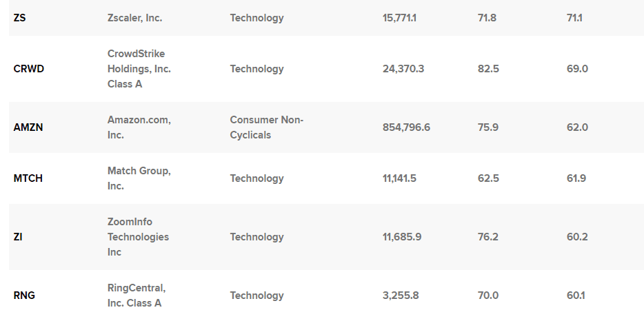Click the Consumer Non-Cyclicals sector cell

(x=266, y=127)
